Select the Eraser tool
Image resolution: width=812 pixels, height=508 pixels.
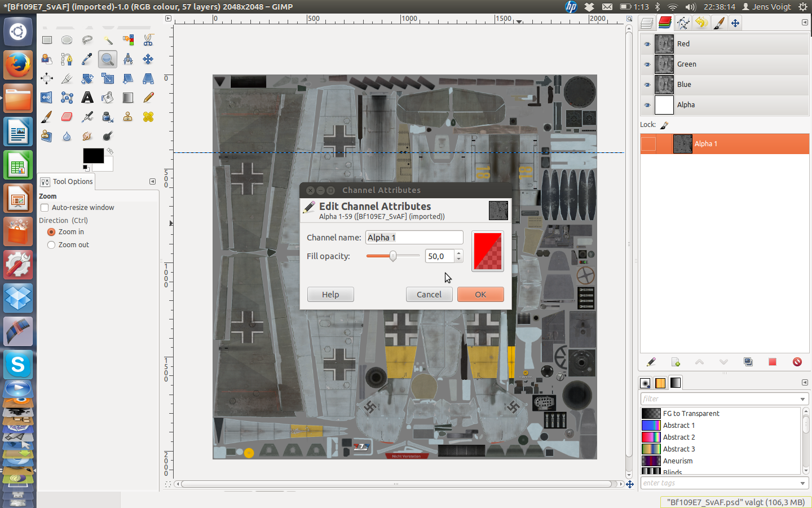[x=67, y=117]
